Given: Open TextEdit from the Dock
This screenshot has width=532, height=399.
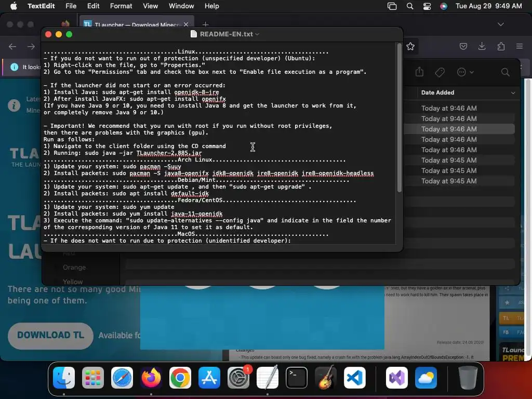Looking at the screenshot, I should [268, 378].
